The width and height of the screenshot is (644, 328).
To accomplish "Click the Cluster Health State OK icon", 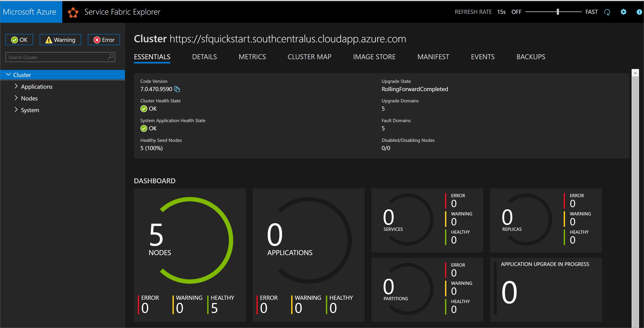I will [x=143, y=109].
